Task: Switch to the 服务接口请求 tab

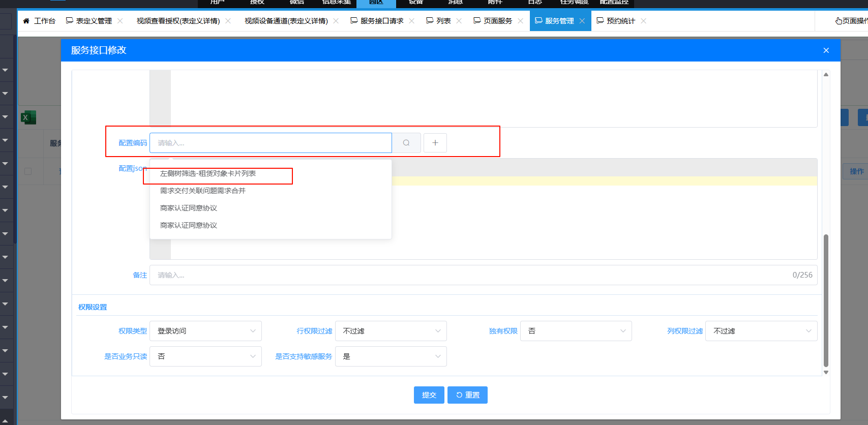Action: pyautogui.click(x=381, y=21)
